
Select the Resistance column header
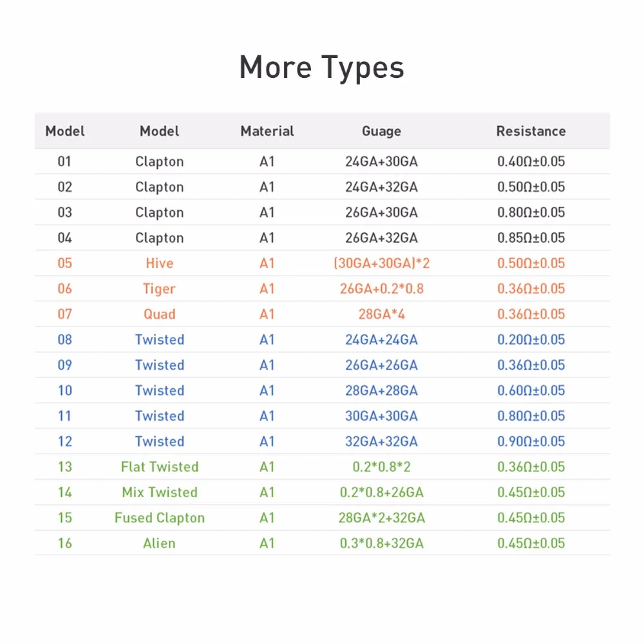pos(531,131)
